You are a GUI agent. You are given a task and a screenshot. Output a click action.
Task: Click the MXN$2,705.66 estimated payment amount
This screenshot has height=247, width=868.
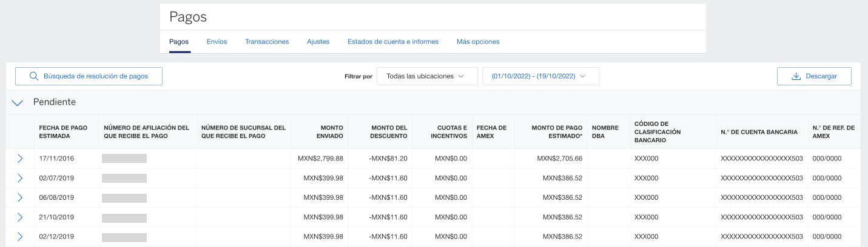pyautogui.click(x=559, y=159)
